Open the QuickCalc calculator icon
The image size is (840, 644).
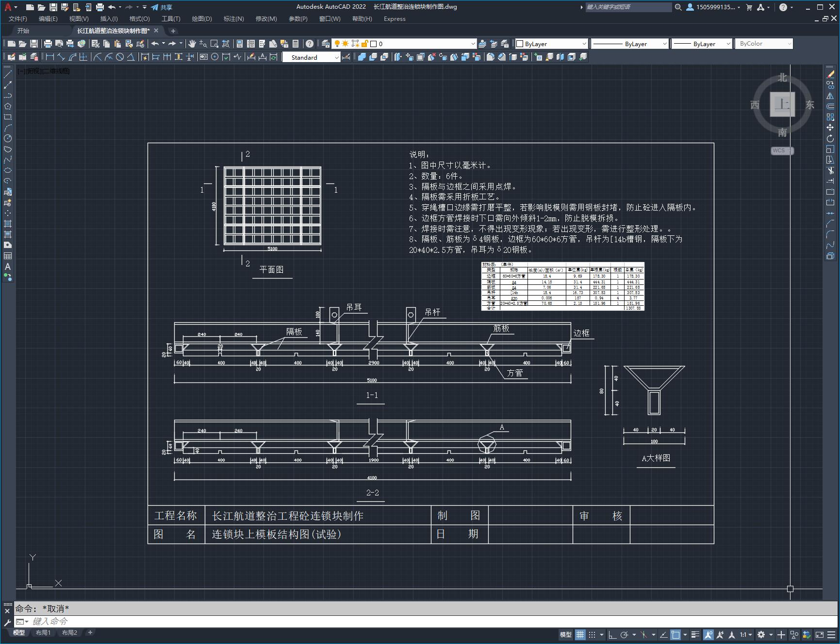coord(296,44)
